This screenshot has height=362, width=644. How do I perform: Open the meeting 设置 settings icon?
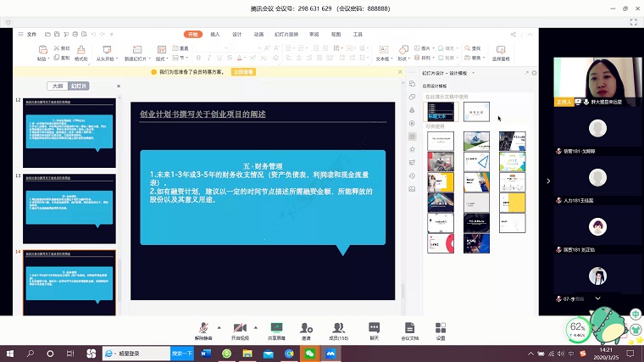tap(441, 327)
